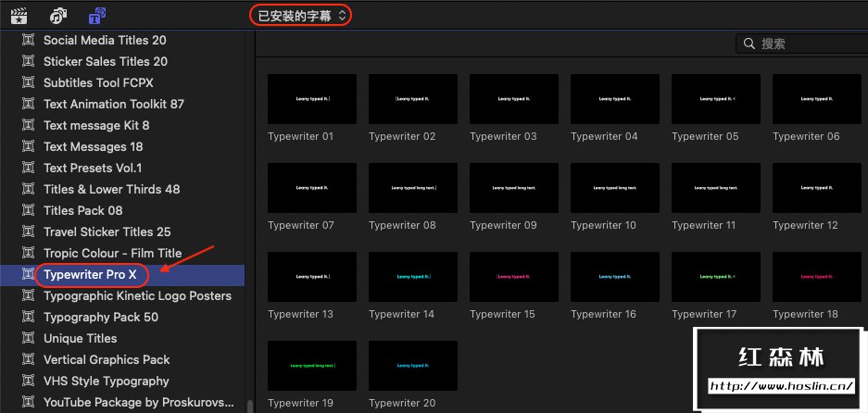This screenshot has width=868, height=413.
Task: Click the title icon beside Titles & Lower Thirds 48
Action: click(28, 189)
